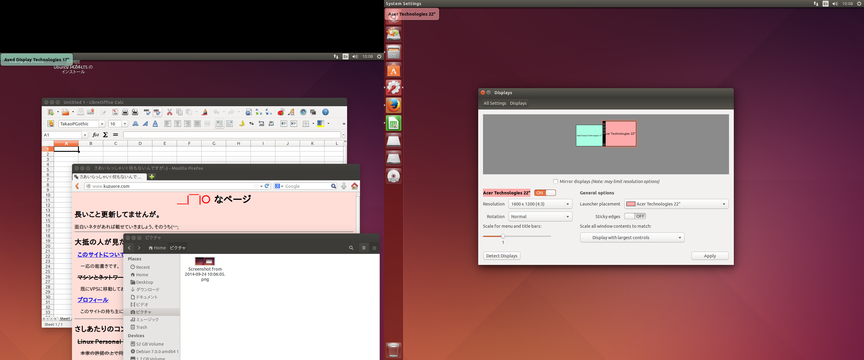Open Recent in the Files sidebar
The height and width of the screenshot is (360, 864).
pos(143,267)
